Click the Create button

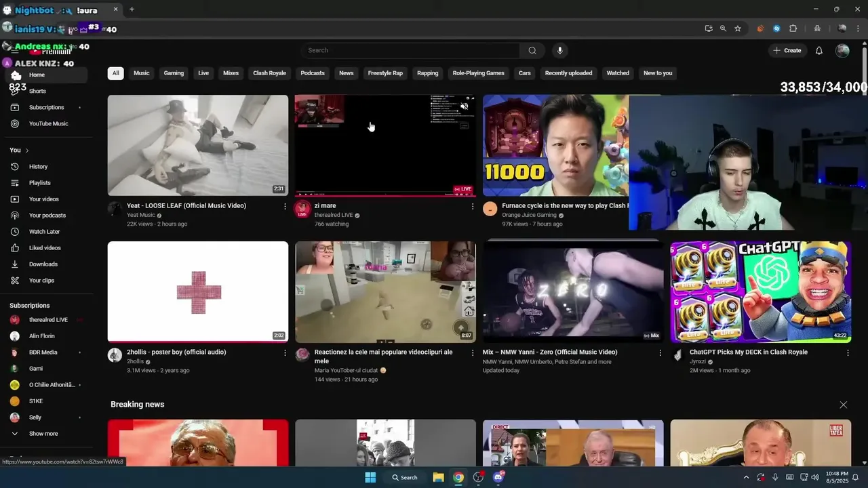[787, 50]
